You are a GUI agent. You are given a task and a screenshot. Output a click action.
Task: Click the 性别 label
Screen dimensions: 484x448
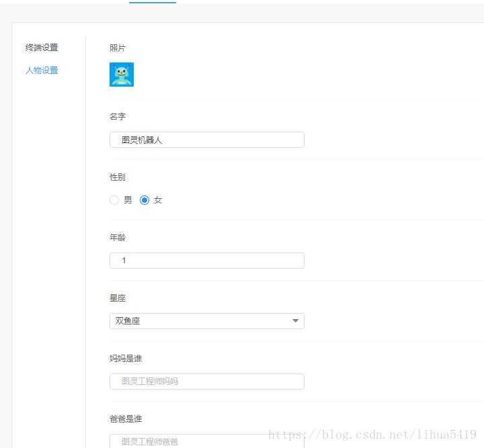118,177
